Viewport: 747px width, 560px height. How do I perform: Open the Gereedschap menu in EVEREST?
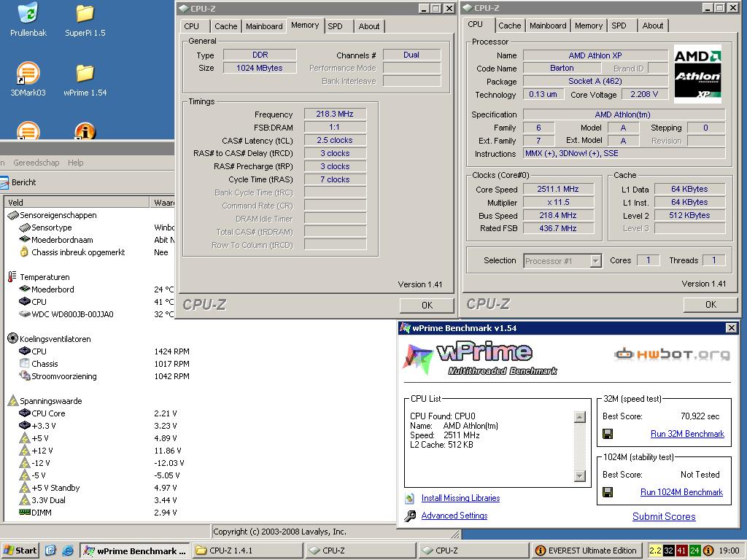coord(36,163)
